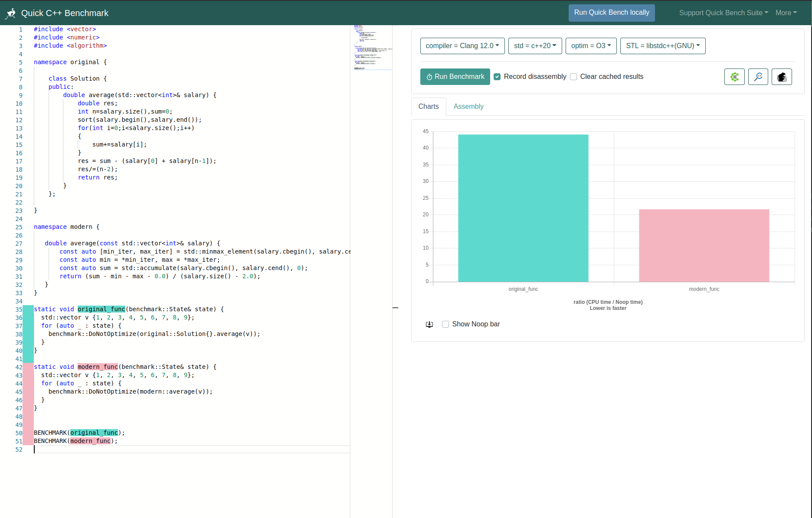Screen dimensions: 812x518
Task: Click original_func x-axis label in chart
Action: (x=523, y=289)
